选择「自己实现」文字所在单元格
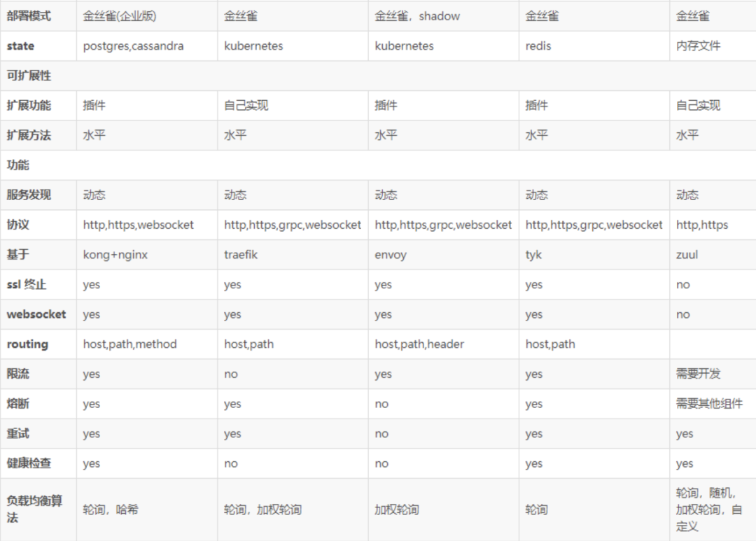756x541 pixels. 245,105
